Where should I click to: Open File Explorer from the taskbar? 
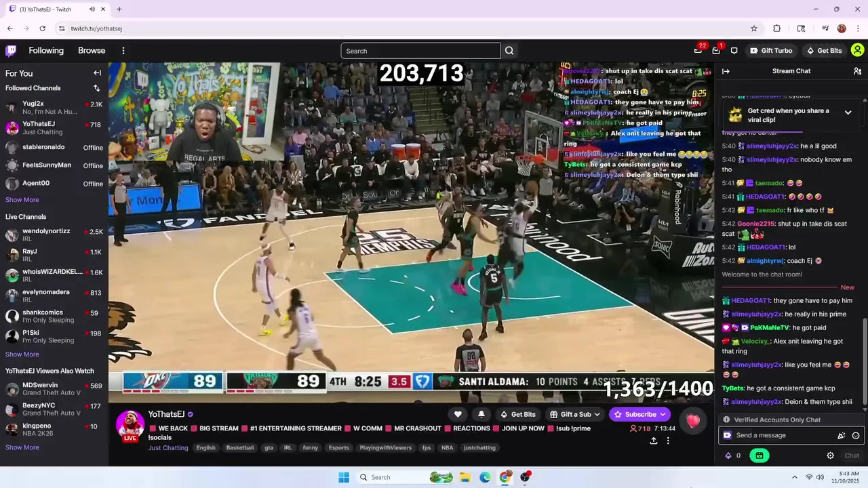tap(465, 477)
